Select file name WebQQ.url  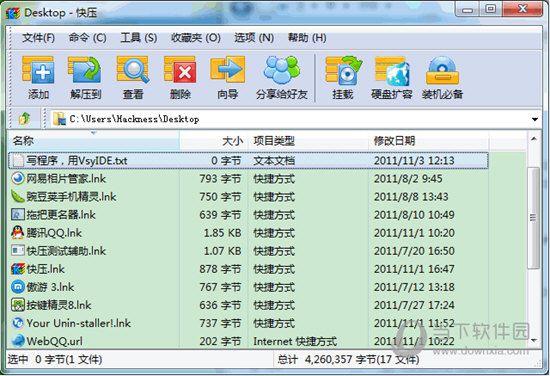(54, 341)
